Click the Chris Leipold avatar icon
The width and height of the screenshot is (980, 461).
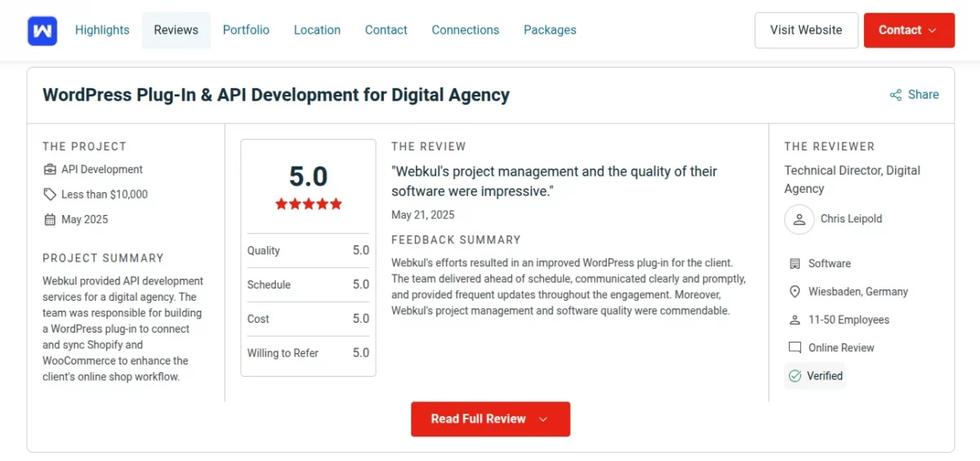[800, 219]
